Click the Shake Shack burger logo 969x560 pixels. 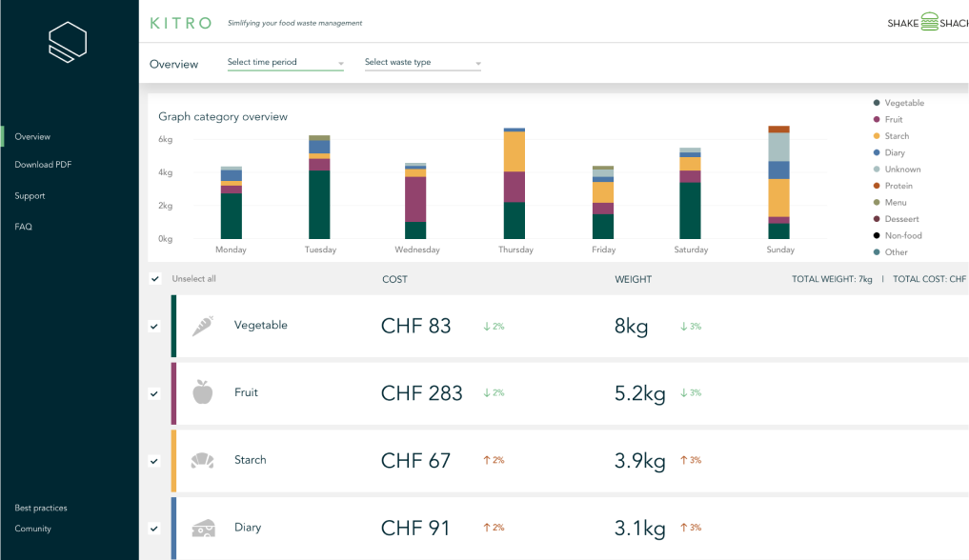(929, 22)
